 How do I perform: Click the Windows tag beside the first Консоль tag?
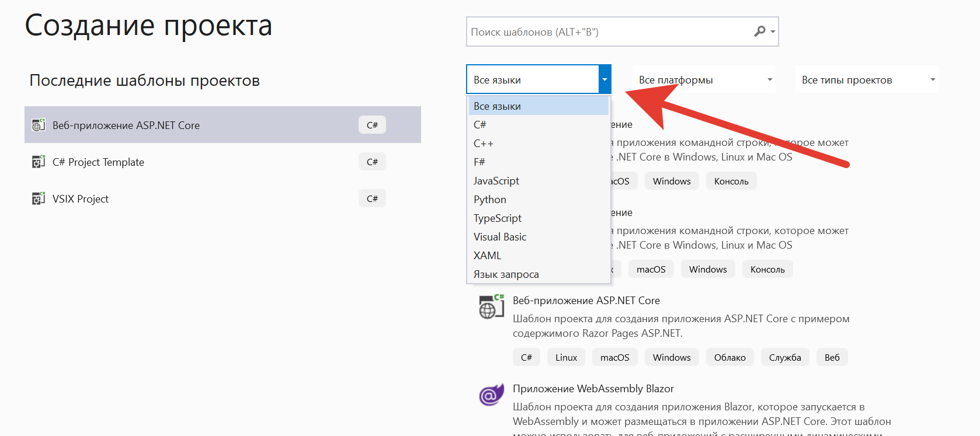point(672,181)
